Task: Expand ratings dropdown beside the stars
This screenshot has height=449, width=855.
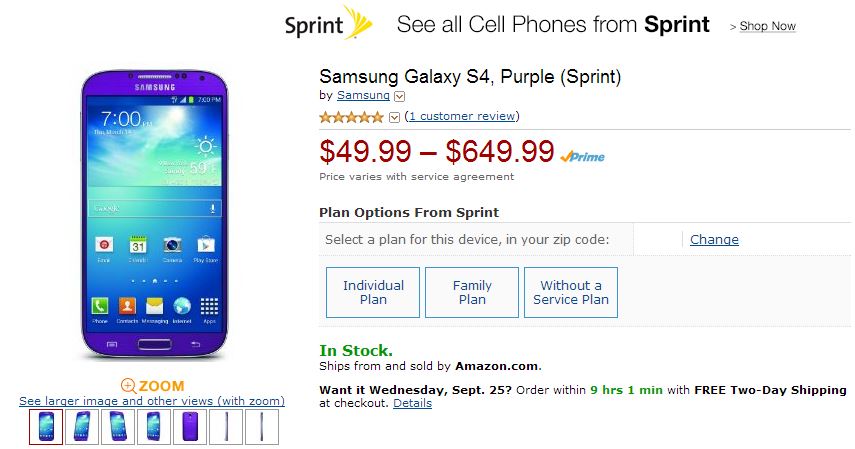Action: pyautogui.click(x=394, y=117)
